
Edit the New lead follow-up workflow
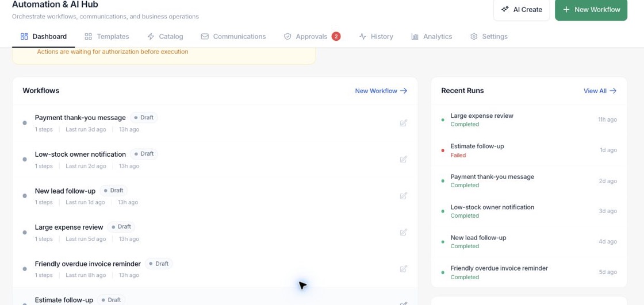403,196
